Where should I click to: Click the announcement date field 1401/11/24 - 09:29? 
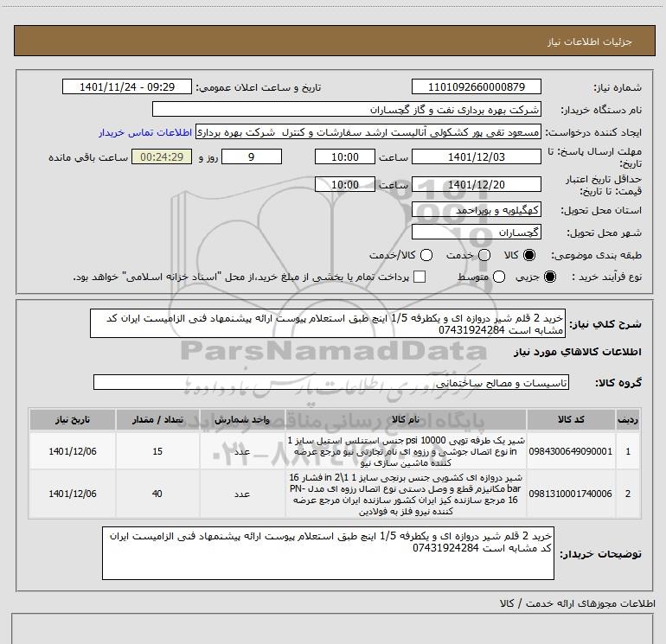pos(127,86)
